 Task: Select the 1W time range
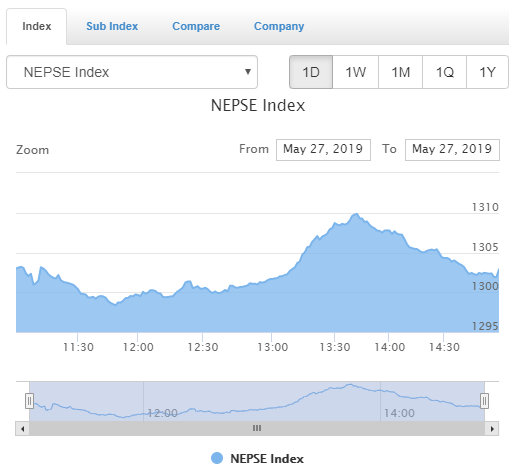tap(356, 72)
